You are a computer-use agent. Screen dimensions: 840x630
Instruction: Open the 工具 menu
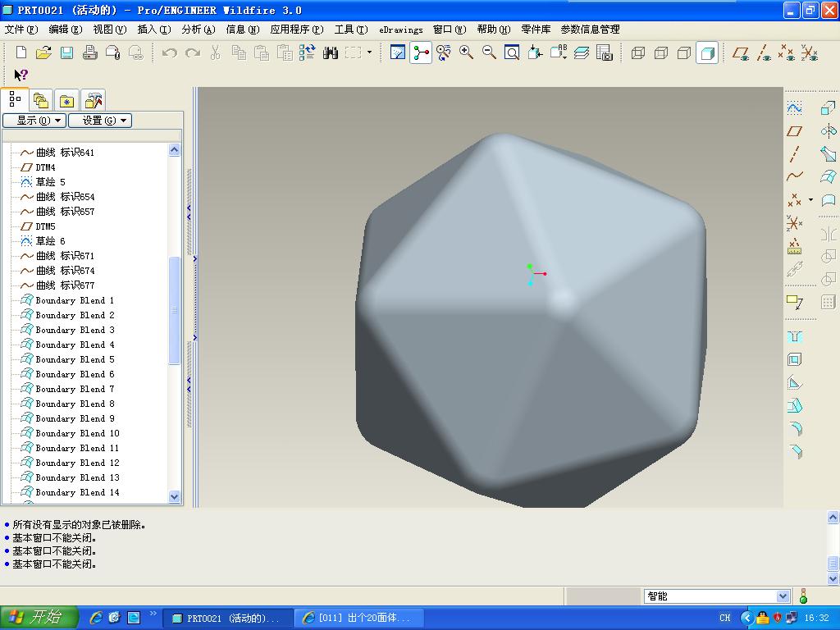coord(351,30)
